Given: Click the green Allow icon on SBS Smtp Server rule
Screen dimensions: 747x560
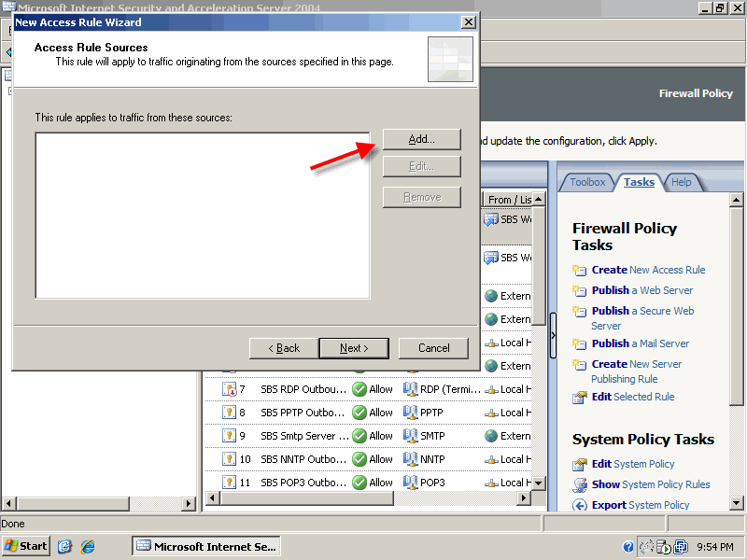Looking at the screenshot, I should tap(359, 436).
